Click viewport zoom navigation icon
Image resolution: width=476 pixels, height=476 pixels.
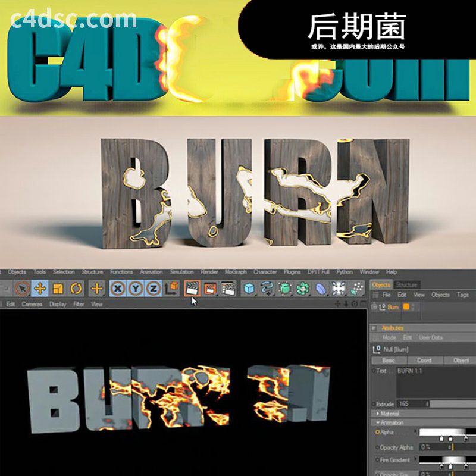(x=346, y=304)
